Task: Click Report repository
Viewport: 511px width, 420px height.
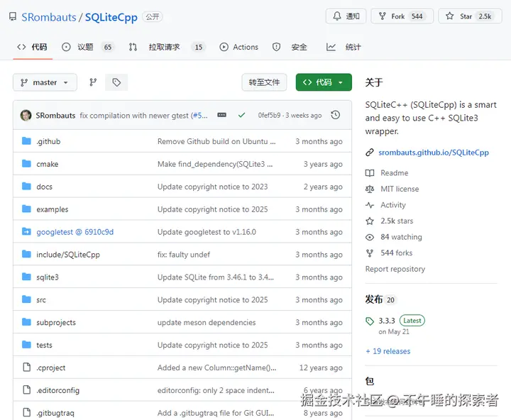Action: 395,269
